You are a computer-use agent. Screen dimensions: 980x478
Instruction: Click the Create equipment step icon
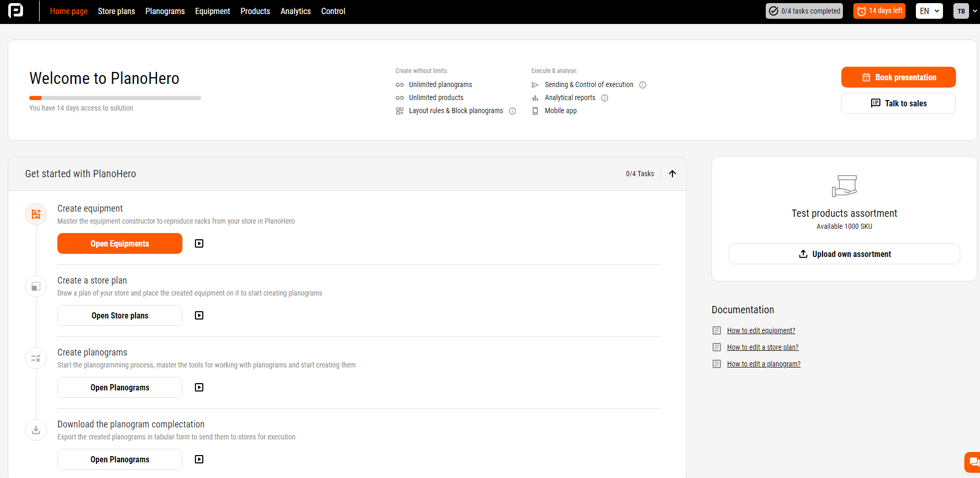pyautogui.click(x=36, y=214)
